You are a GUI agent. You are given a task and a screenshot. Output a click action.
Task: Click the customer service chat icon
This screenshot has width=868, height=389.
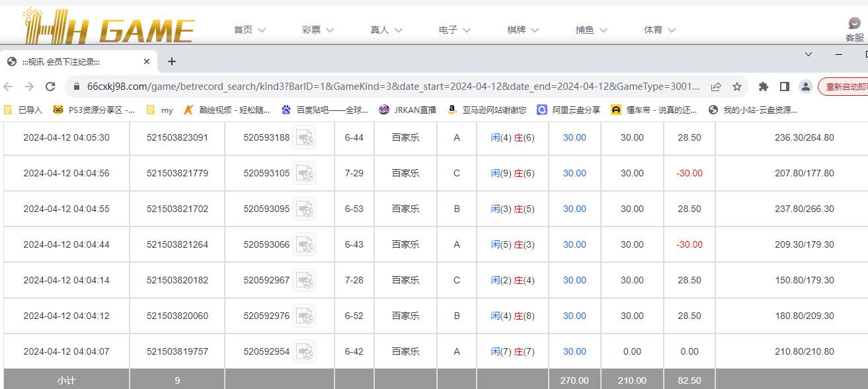[x=854, y=24]
